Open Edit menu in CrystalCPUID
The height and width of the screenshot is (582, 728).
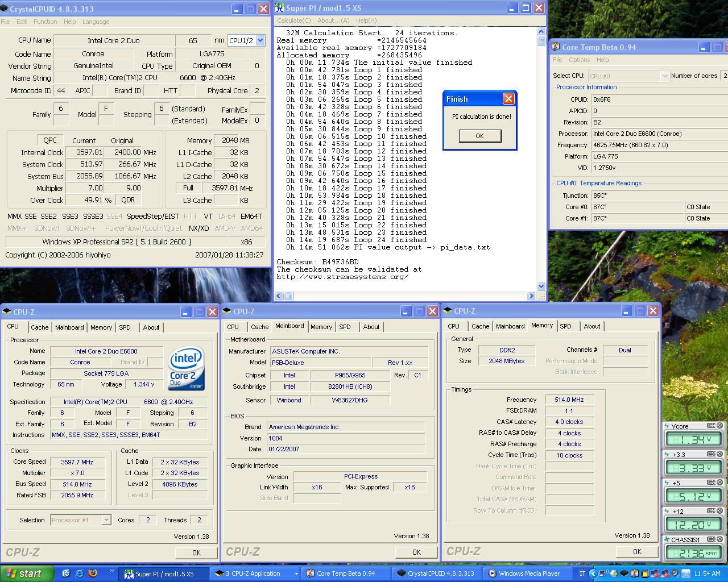click(x=22, y=22)
